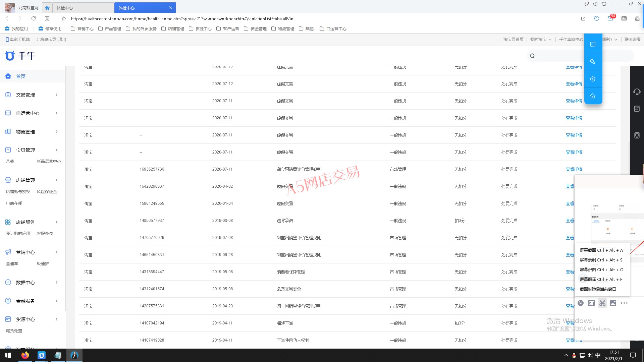
Task: Click the Qianniu logo
Action: pos(20,56)
